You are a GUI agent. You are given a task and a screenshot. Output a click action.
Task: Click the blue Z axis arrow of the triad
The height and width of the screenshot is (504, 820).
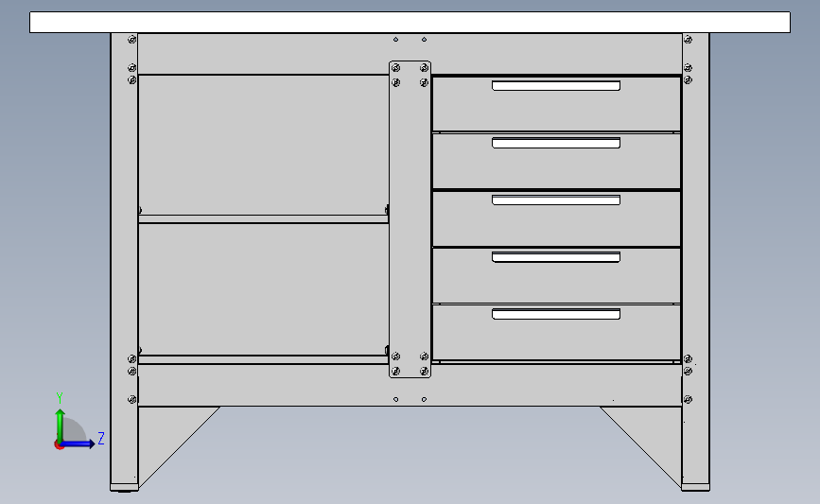79,443
